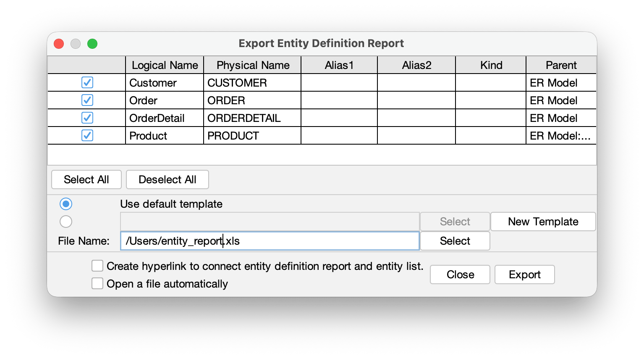Choose the custom template radio option

[66, 222]
